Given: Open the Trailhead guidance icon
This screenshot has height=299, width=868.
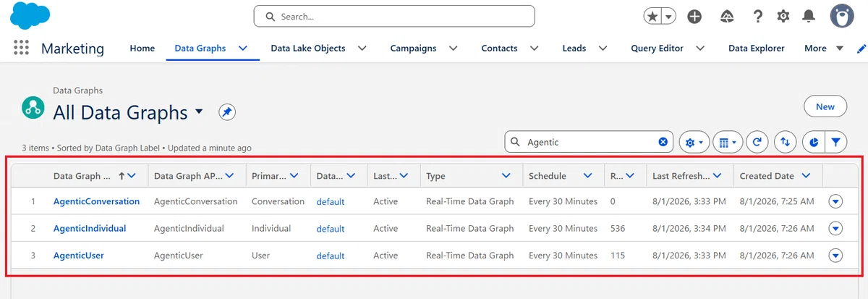Looking at the screenshot, I should 728,16.
